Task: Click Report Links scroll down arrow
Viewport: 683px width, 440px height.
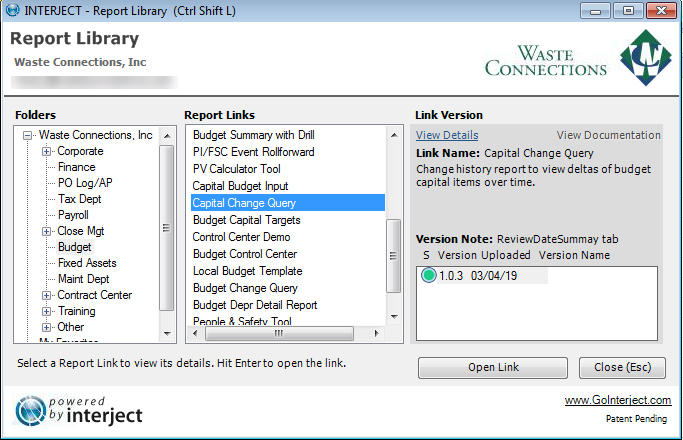Action: (394, 317)
